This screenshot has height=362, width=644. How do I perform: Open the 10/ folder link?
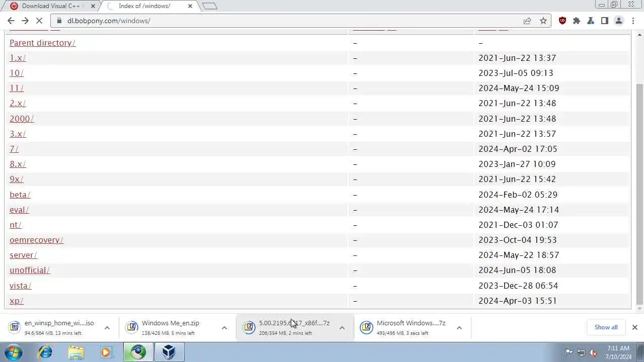click(17, 73)
